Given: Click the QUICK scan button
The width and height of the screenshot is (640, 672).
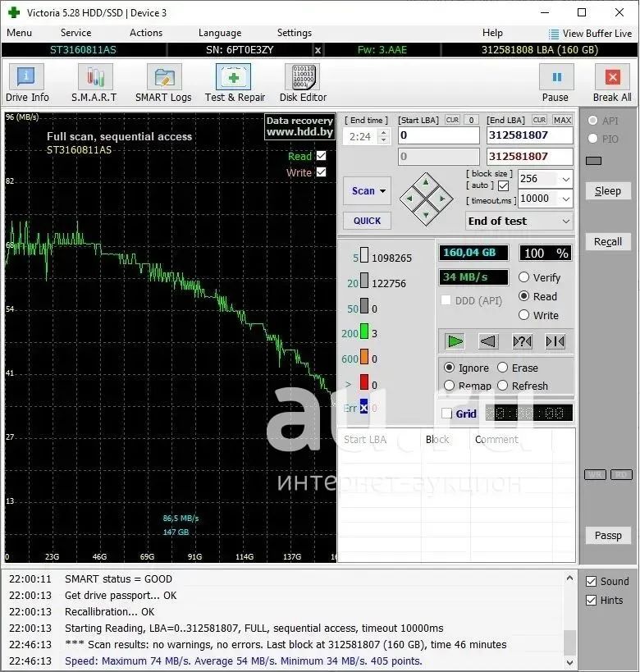Looking at the screenshot, I should [367, 221].
